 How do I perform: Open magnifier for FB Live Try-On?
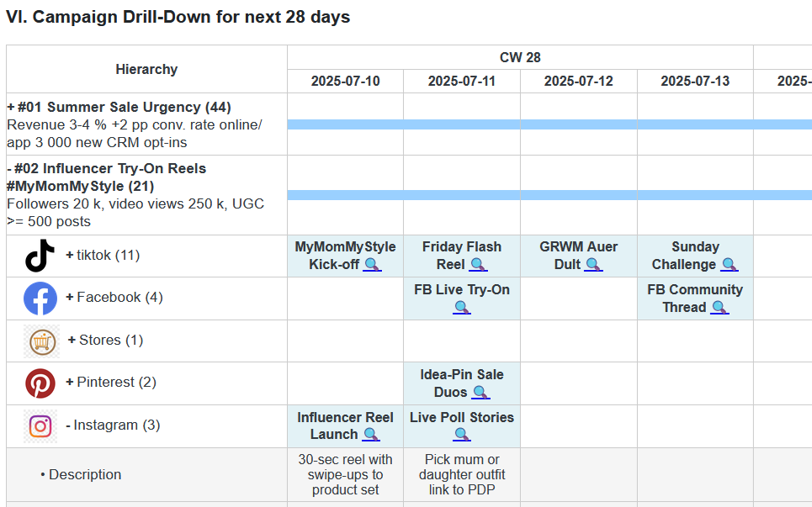pos(462,308)
